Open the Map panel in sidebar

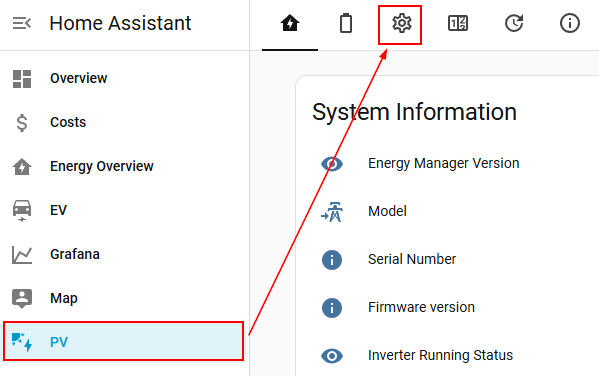click(124, 298)
